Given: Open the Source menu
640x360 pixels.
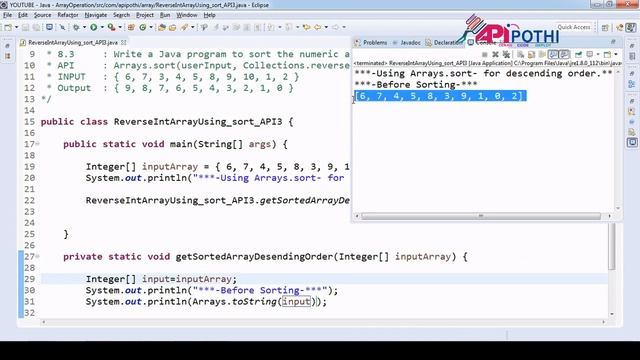Looking at the screenshot, I should 42,15.
